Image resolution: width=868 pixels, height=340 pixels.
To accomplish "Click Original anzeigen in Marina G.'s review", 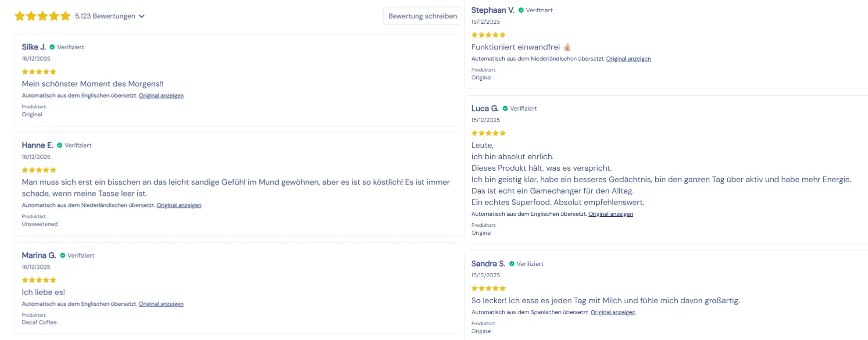I will click(x=161, y=304).
